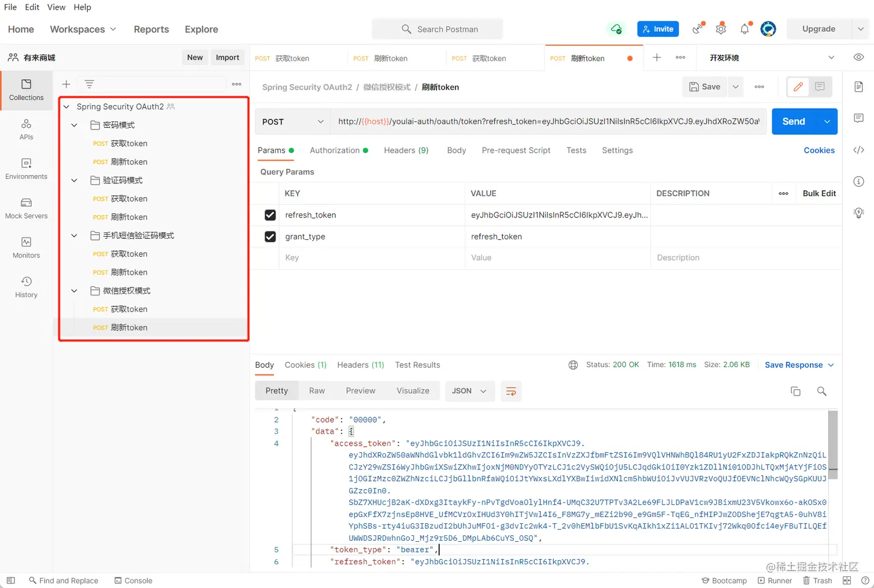
Task: Collapse the 微信授权模式 folder
Action: (74, 291)
